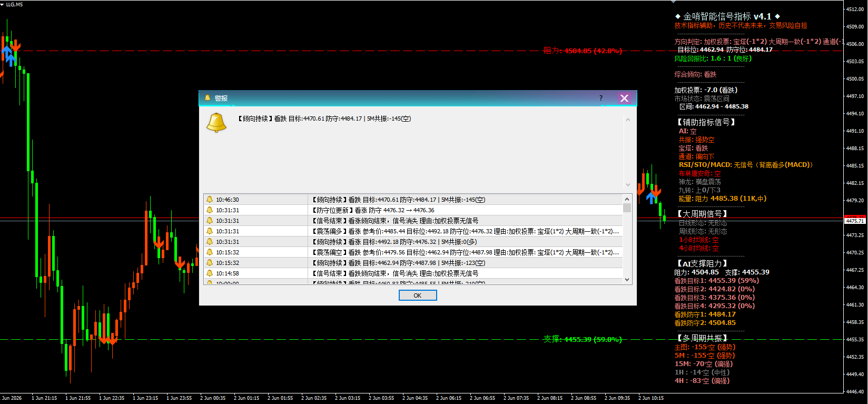Select alert message 倾向持续 看跌 目标:4462.94
868x404 pixels.
pos(399,263)
